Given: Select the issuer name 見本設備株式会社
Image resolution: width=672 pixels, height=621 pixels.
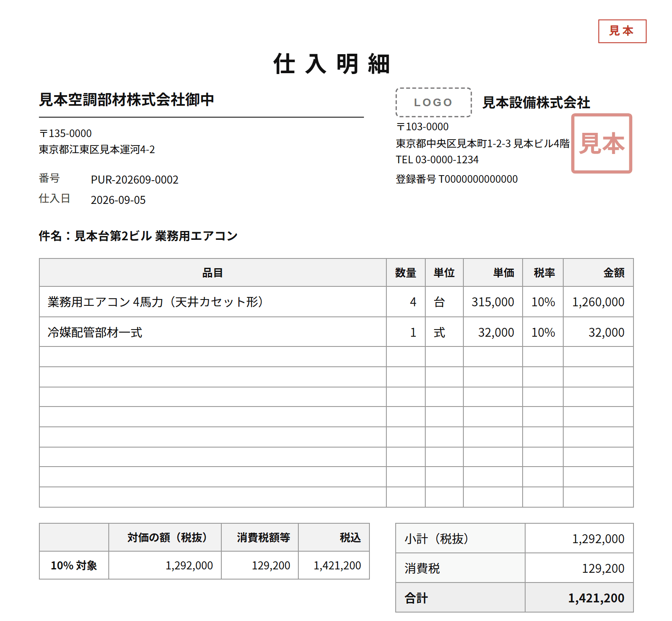Looking at the screenshot, I should 536,102.
